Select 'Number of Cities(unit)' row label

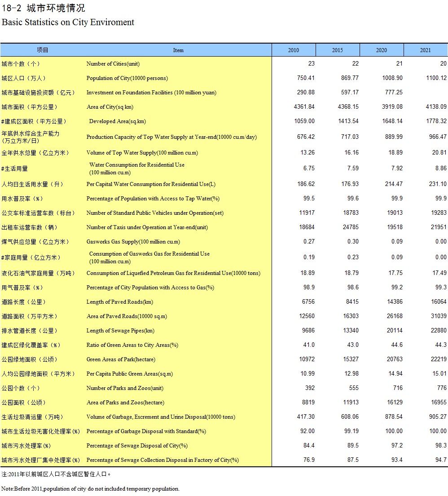pyautogui.click(x=113, y=64)
